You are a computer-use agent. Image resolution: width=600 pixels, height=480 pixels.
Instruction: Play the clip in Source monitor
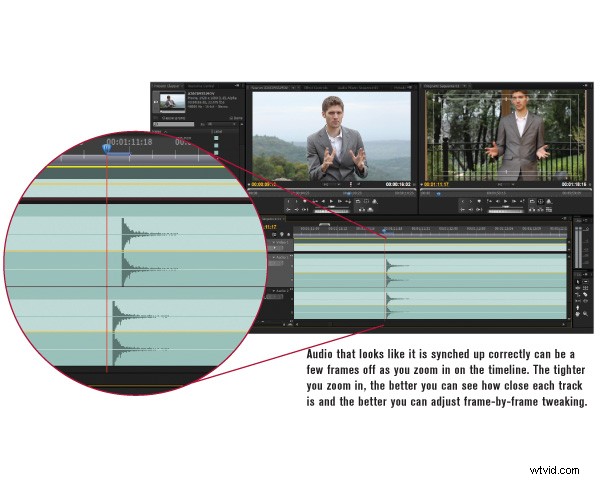click(x=331, y=201)
